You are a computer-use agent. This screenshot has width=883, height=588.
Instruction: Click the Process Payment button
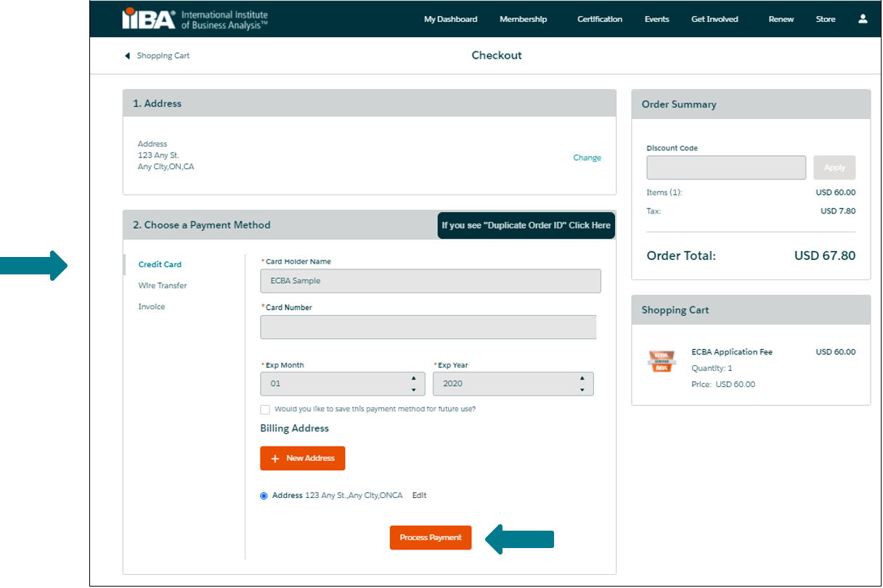(x=431, y=538)
